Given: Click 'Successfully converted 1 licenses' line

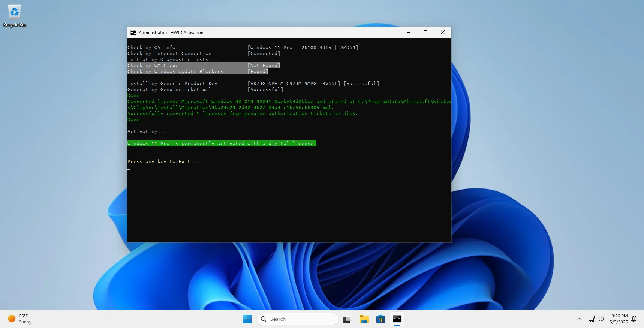Looking at the screenshot, I should (243, 114).
